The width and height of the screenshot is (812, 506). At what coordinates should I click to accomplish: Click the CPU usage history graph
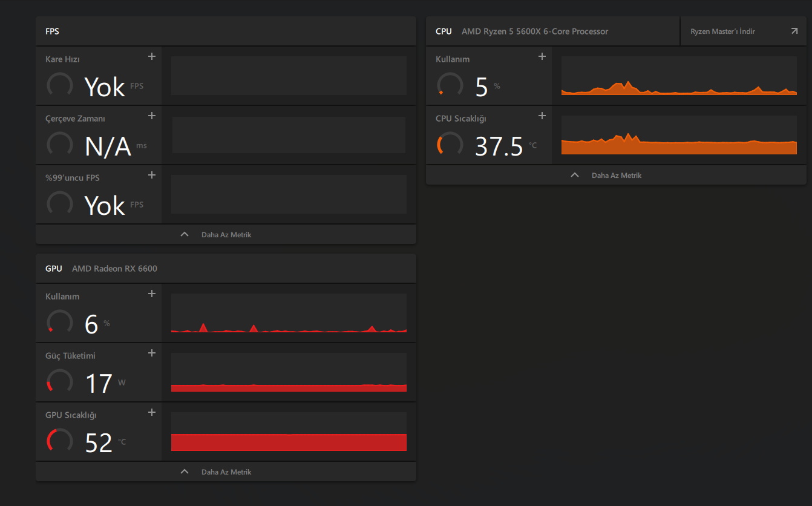pos(679,76)
